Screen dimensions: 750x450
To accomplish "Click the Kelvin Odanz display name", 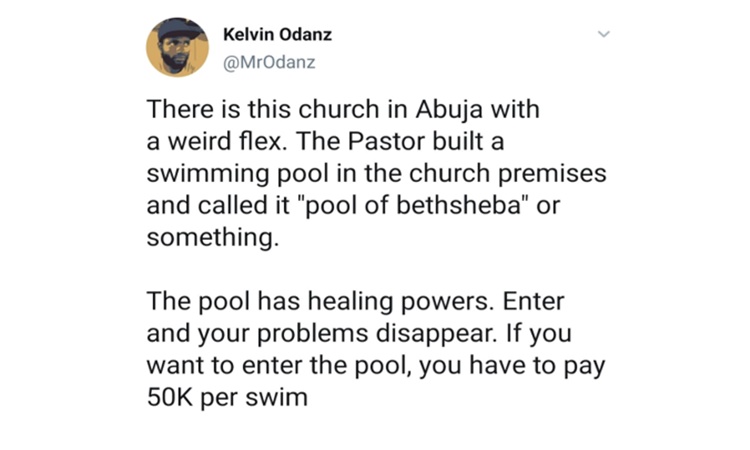I will (x=279, y=34).
